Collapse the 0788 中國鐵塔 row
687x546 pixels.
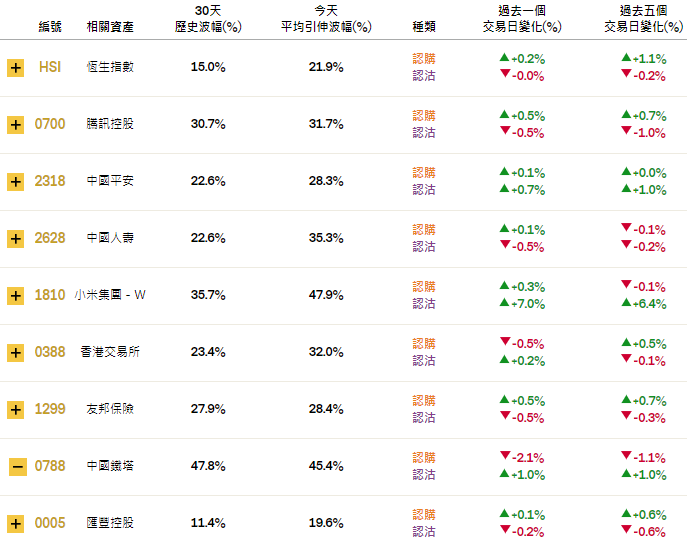(x=15, y=467)
